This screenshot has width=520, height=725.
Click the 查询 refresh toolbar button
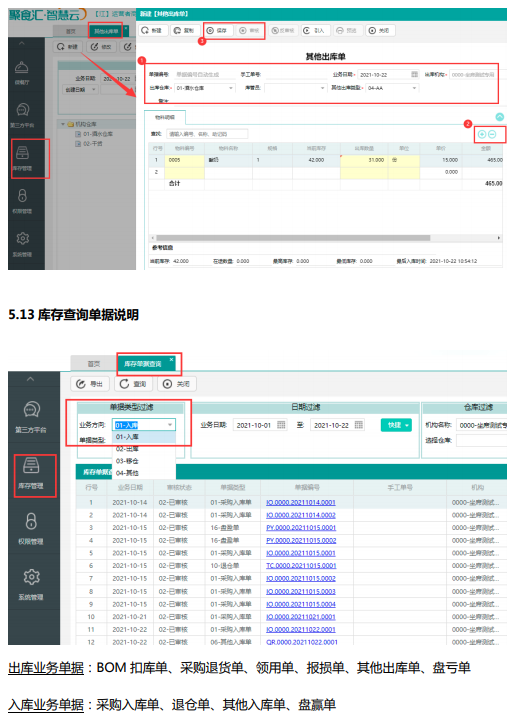[x=133, y=384]
